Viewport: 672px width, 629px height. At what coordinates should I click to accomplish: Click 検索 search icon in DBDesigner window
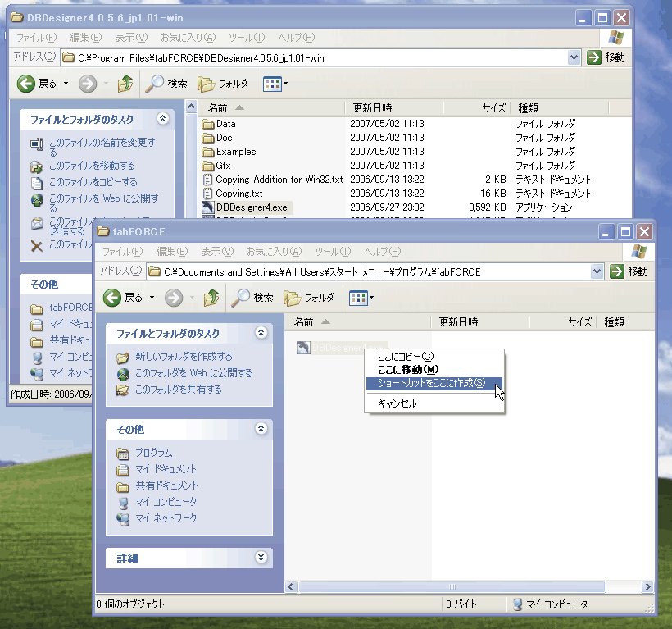coord(154,84)
